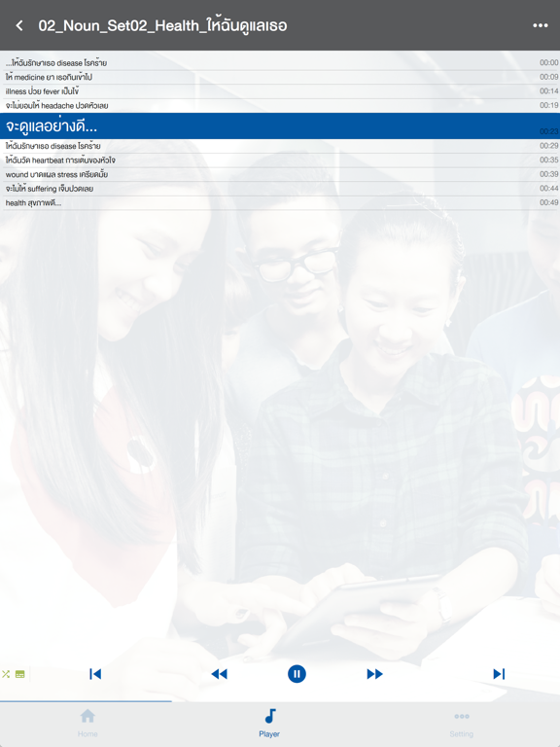Select lyric line containing 'heartbeat'

pos(280,160)
